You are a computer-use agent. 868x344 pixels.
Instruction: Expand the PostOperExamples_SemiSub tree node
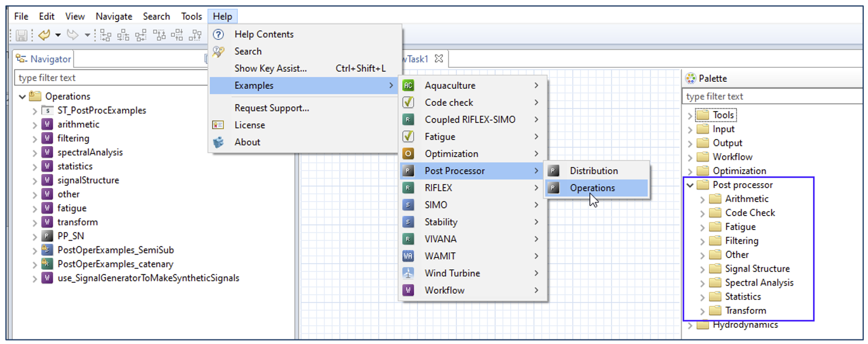click(x=34, y=251)
